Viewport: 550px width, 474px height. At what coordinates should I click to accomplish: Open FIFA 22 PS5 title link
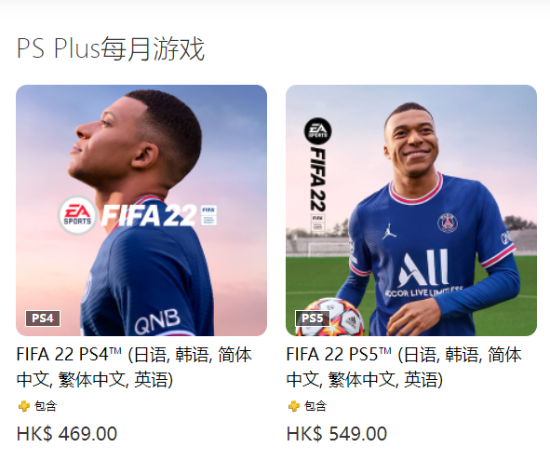[404, 367]
